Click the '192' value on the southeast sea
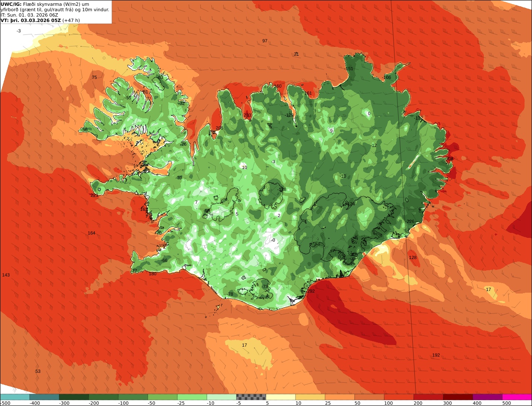532x406 pixels. tap(436, 355)
